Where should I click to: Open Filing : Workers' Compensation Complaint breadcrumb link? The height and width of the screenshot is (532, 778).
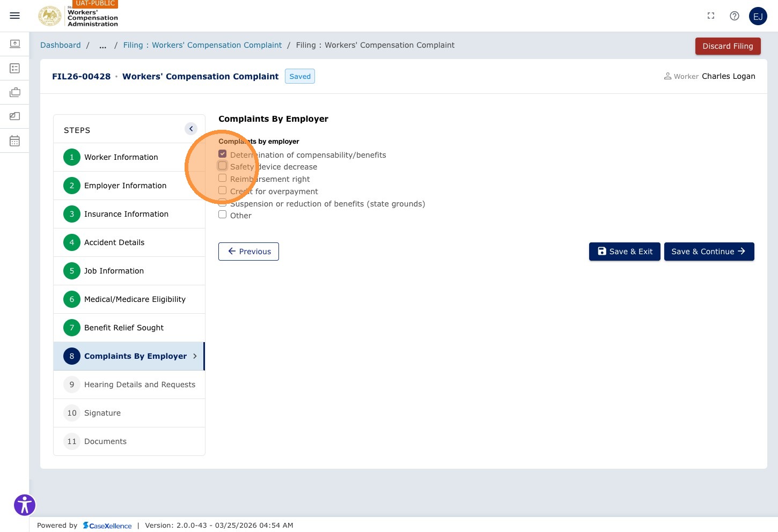click(x=202, y=46)
